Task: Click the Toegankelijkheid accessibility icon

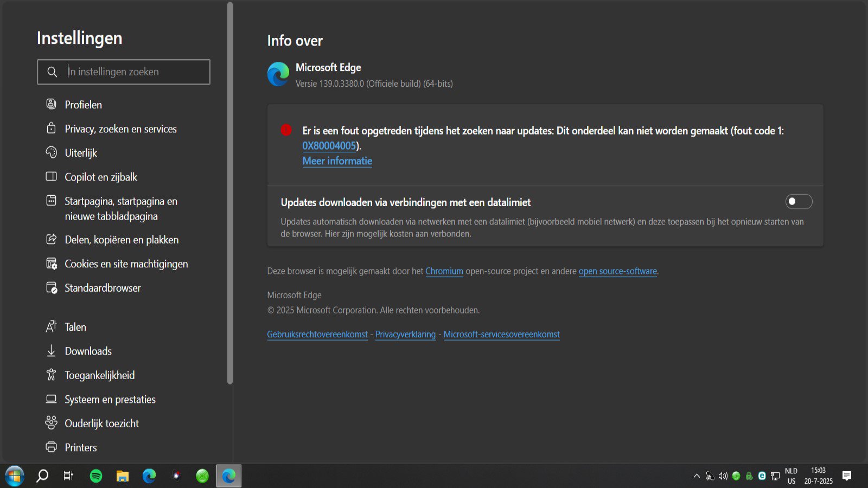Action: [x=51, y=375]
